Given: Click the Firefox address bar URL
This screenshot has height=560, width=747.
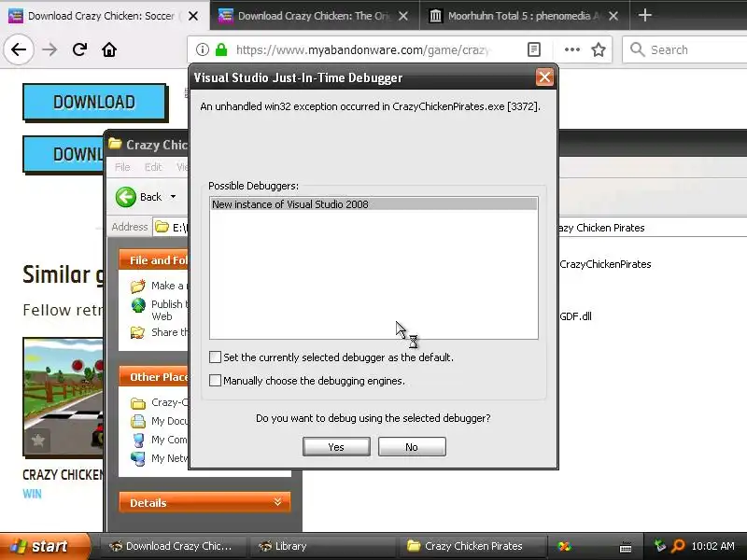Looking at the screenshot, I should click(363, 49).
